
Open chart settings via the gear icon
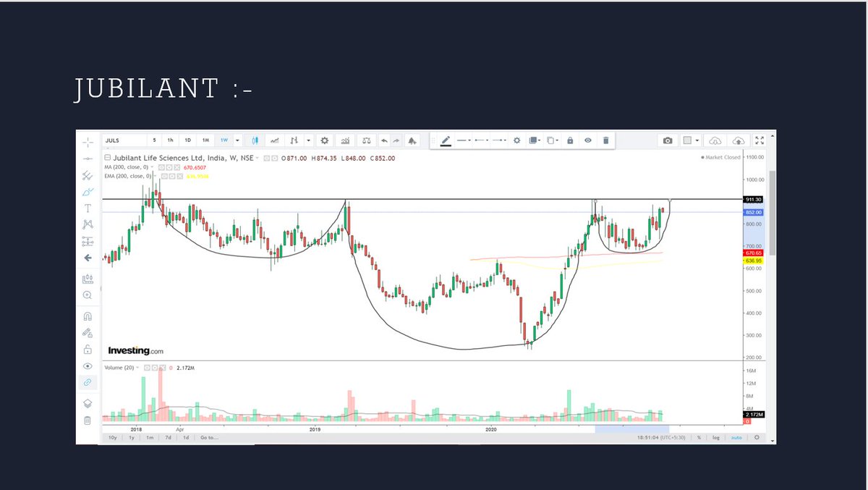coord(323,140)
